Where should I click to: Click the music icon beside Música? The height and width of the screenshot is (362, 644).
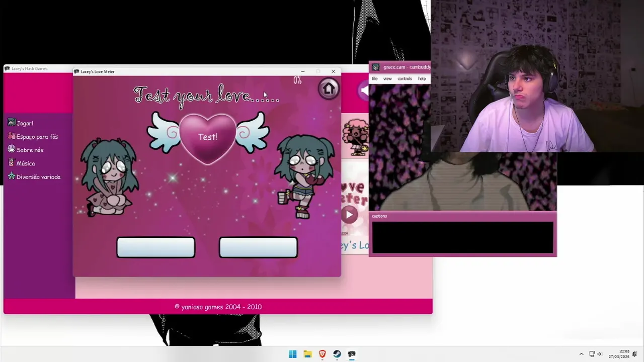coord(12,163)
